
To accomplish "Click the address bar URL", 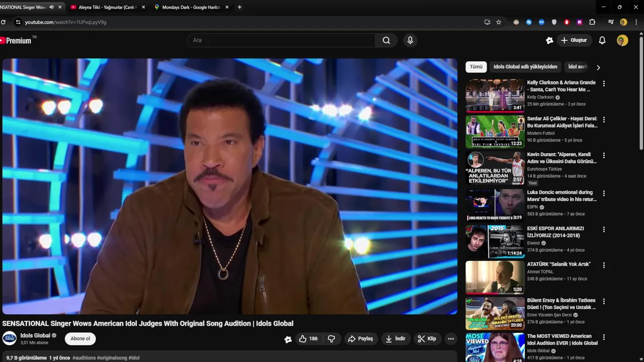I will pos(65,22).
